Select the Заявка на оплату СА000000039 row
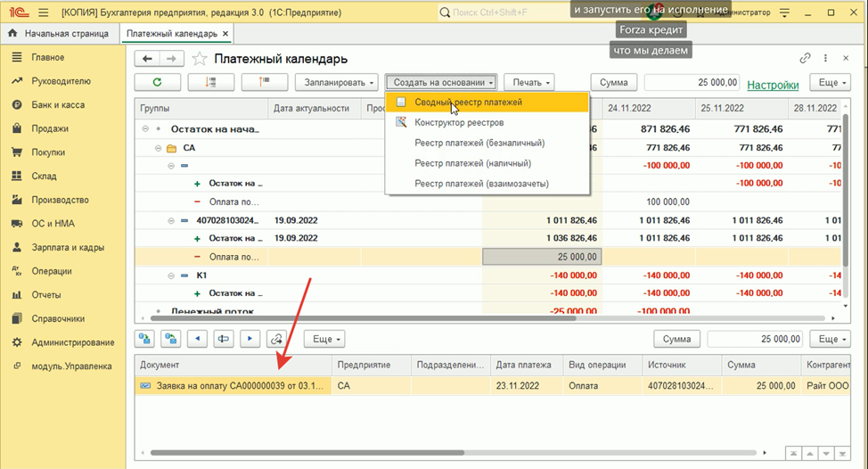868x469 pixels. click(x=493, y=386)
